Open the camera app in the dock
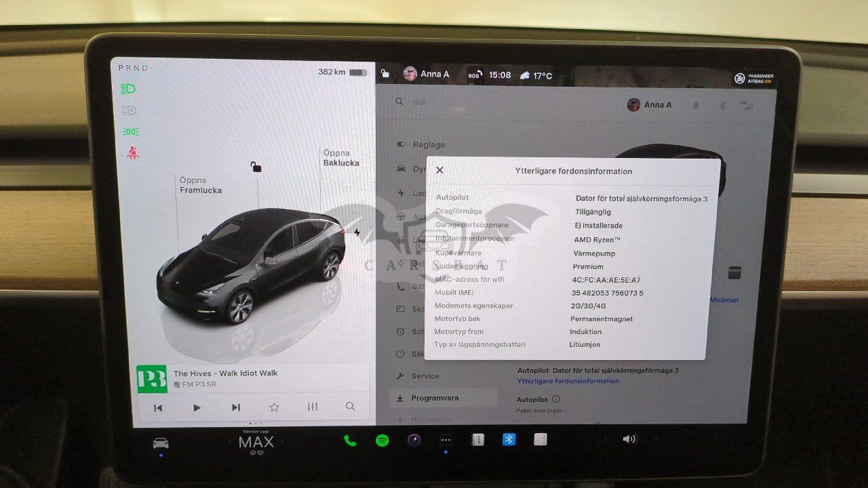The height and width of the screenshot is (488, 868). [414, 440]
